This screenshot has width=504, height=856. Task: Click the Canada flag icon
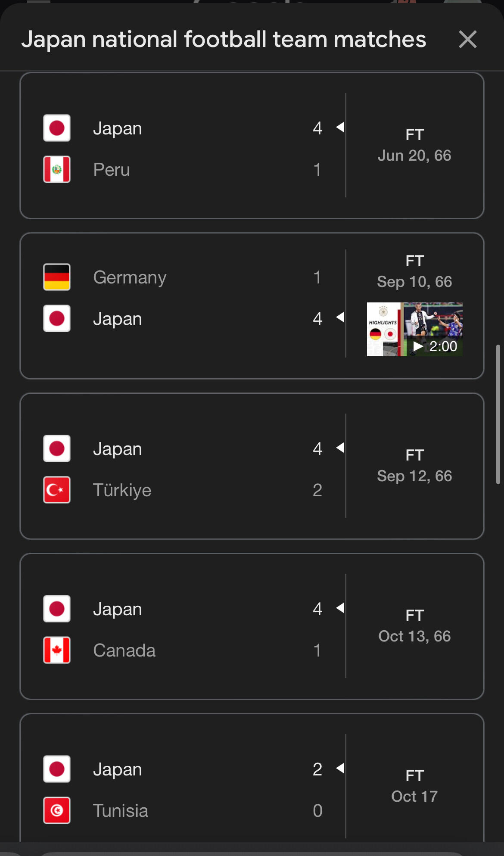pyautogui.click(x=57, y=650)
